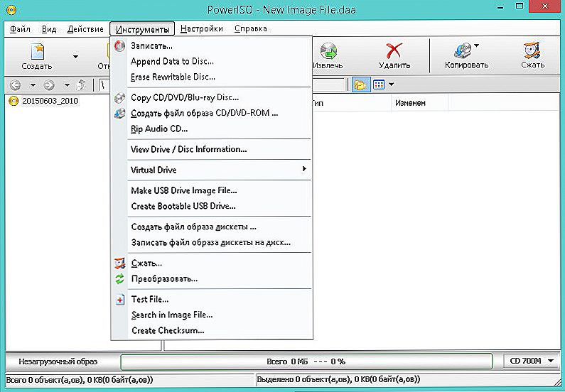
Task: Toggle the folder tree view icon
Action: click(x=360, y=85)
